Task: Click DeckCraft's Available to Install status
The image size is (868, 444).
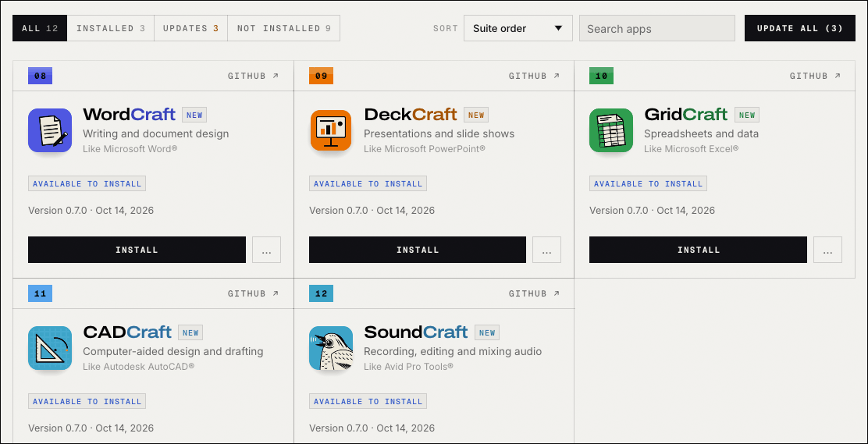Action: tap(368, 184)
